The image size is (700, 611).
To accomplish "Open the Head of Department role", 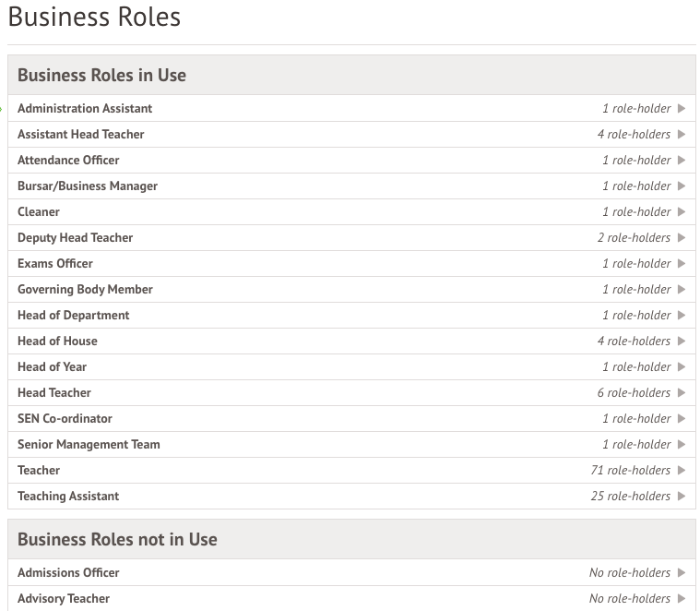I will [73, 315].
